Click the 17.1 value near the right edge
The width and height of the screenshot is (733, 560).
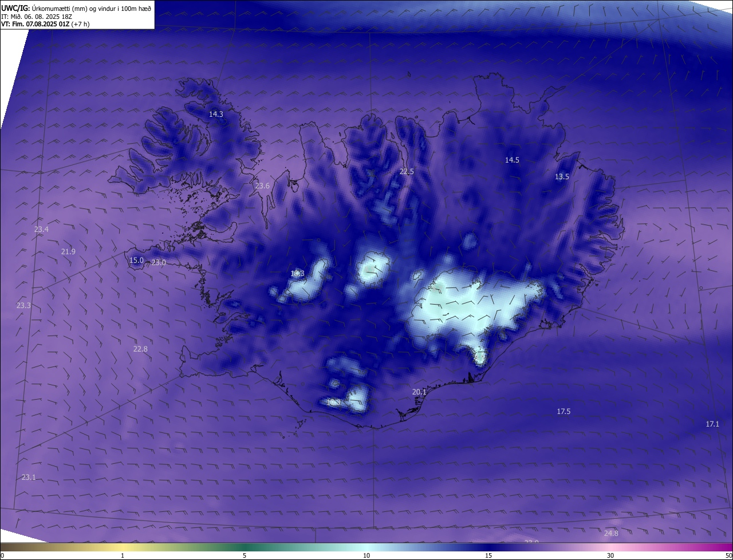click(x=712, y=424)
